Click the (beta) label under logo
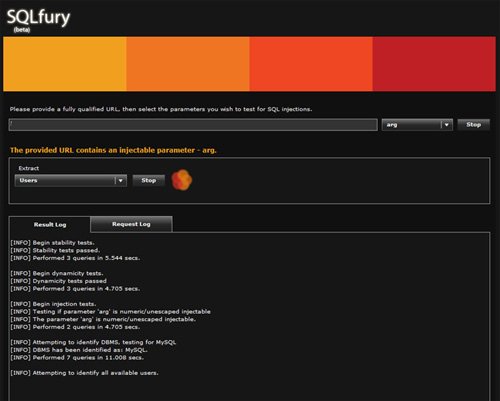The width and height of the screenshot is (500, 401). click(x=22, y=30)
